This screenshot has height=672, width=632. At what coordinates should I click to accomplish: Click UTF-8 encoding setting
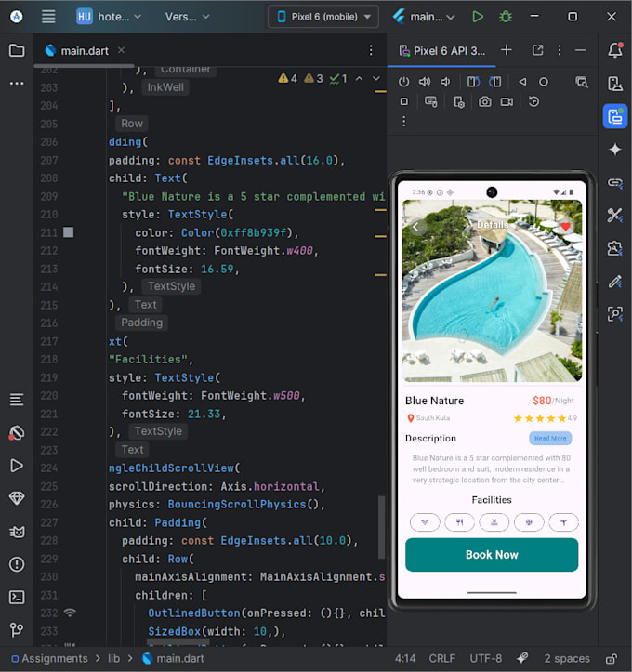coord(485,658)
